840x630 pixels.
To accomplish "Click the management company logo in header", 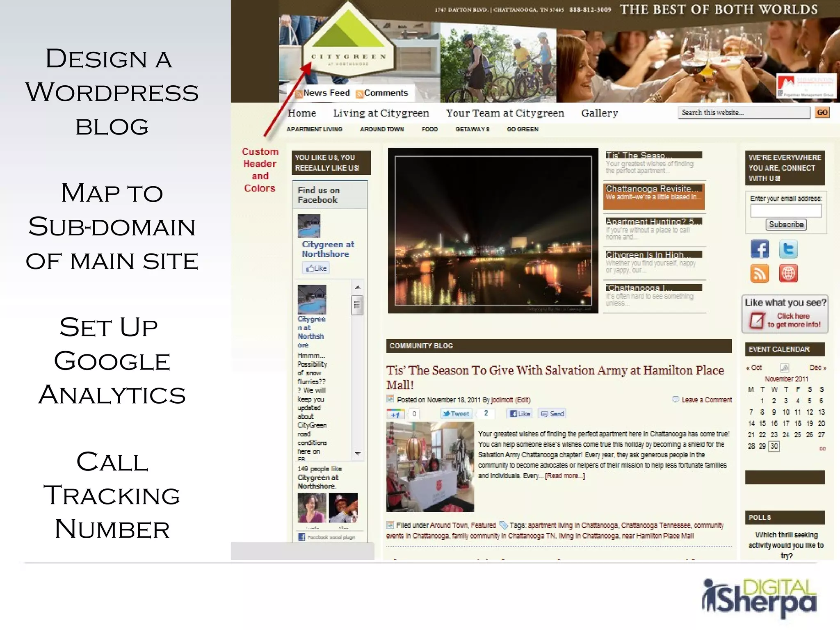I will pos(806,86).
